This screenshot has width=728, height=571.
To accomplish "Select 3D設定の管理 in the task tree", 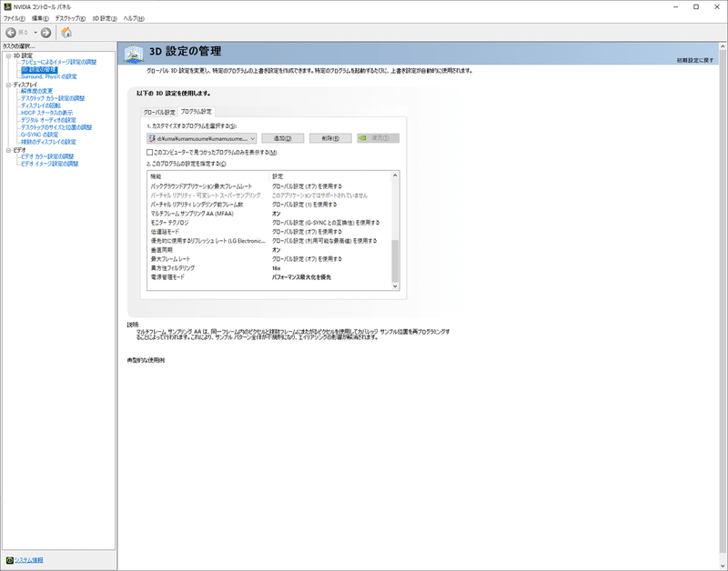I will click(39, 70).
